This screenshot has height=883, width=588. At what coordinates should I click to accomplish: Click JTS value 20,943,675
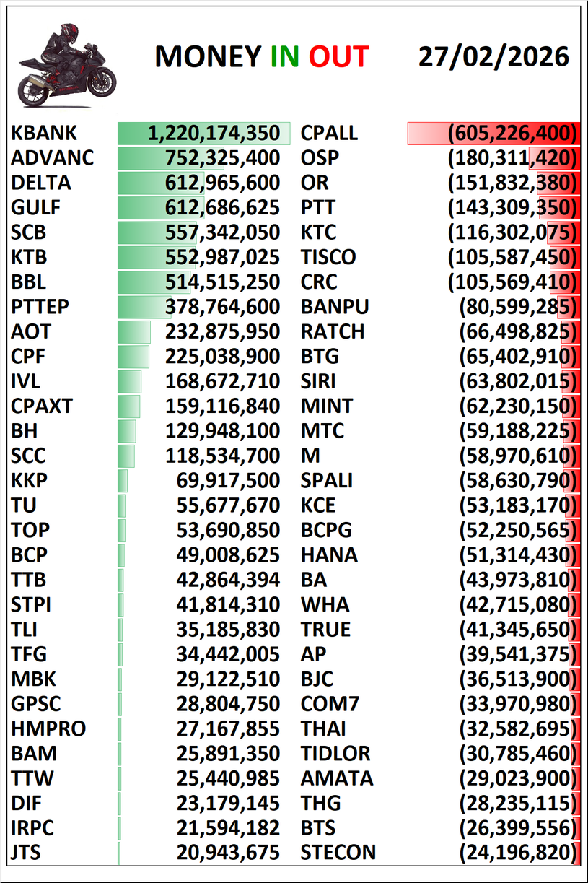[x=228, y=853]
